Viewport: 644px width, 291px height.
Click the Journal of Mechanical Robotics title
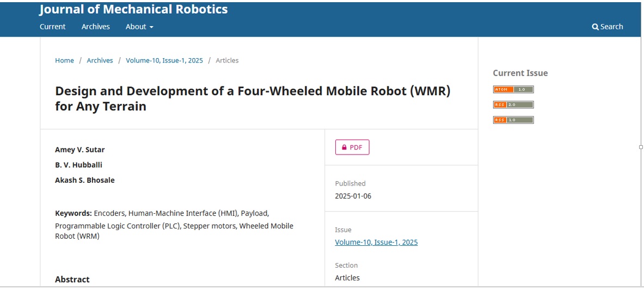133,9
